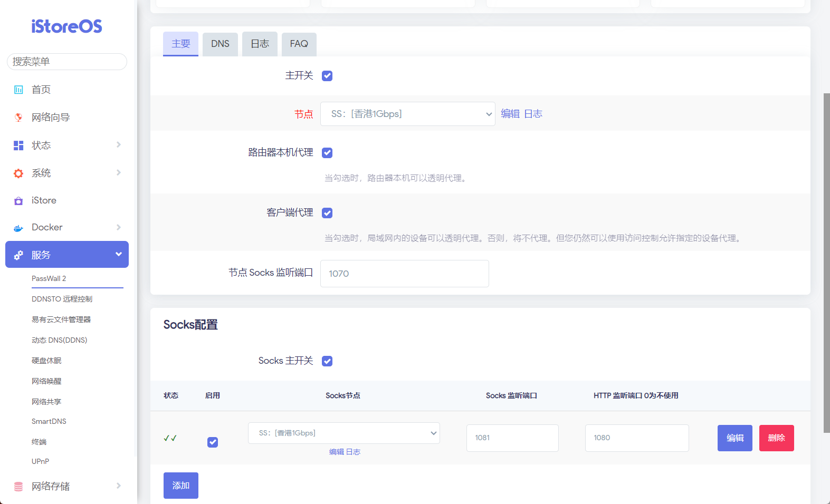Click the 网络向导 wizard icon
The width and height of the screenshot is (830, 504).
click(18, 118)
